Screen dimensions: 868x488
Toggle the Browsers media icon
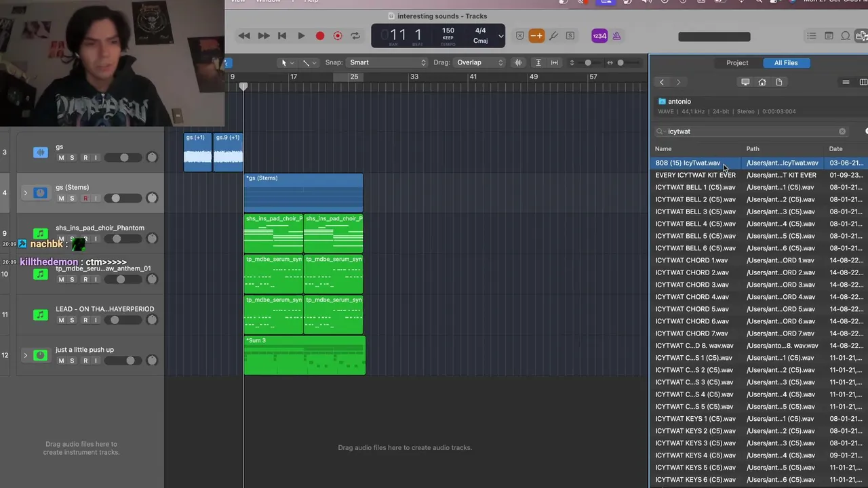pos(862,36)
